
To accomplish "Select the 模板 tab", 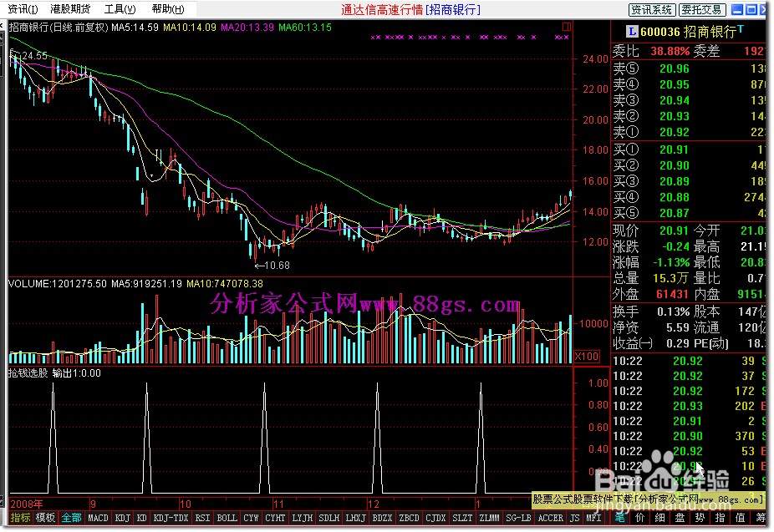I will tap(45, 518).
